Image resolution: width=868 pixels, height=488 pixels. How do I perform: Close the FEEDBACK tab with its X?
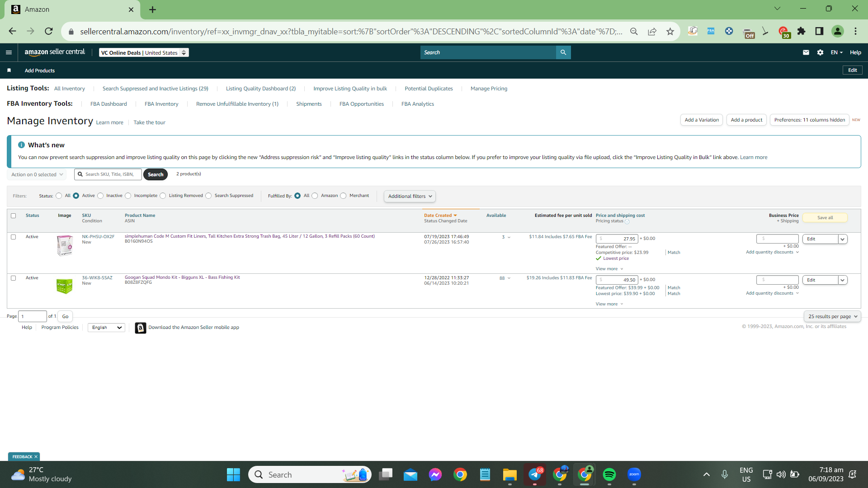pyautogui.click(x=36, y=457)
